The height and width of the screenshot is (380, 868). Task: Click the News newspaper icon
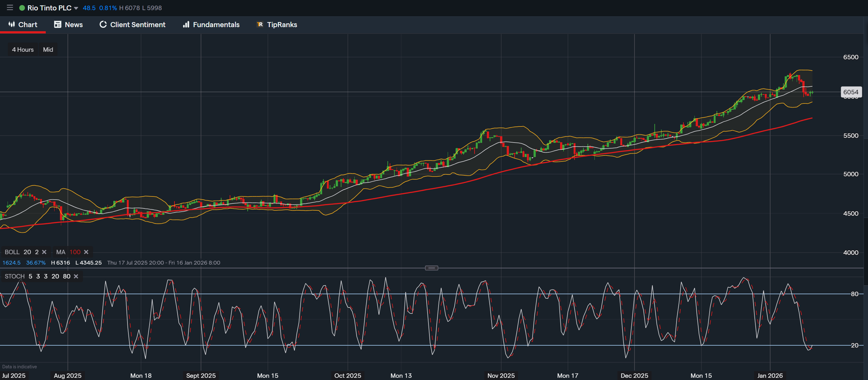pyautogui.click(x=57, y=24)
